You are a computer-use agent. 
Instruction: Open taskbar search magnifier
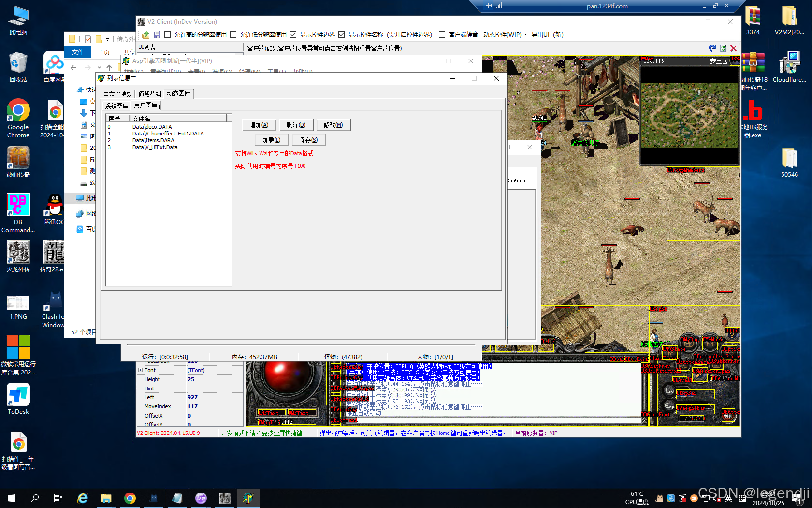35,498
